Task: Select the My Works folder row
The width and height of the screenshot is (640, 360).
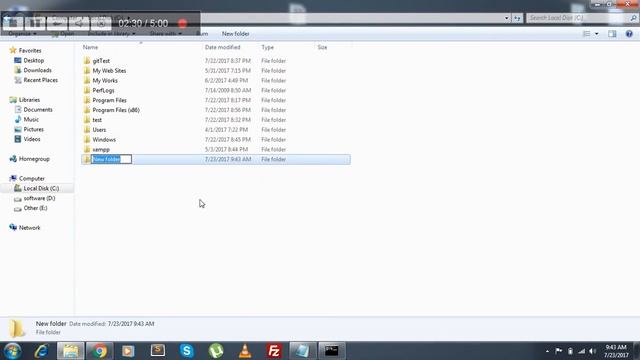Action: coord(216,80)
